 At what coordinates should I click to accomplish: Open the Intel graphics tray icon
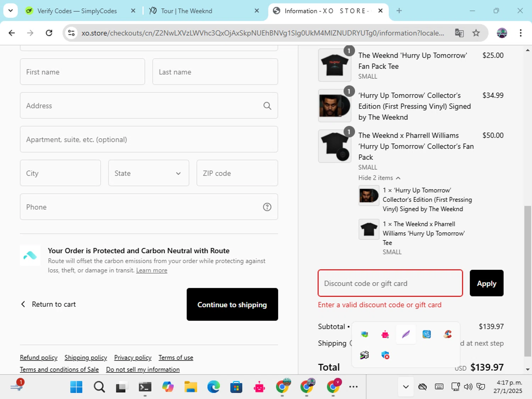coord(427,334)
